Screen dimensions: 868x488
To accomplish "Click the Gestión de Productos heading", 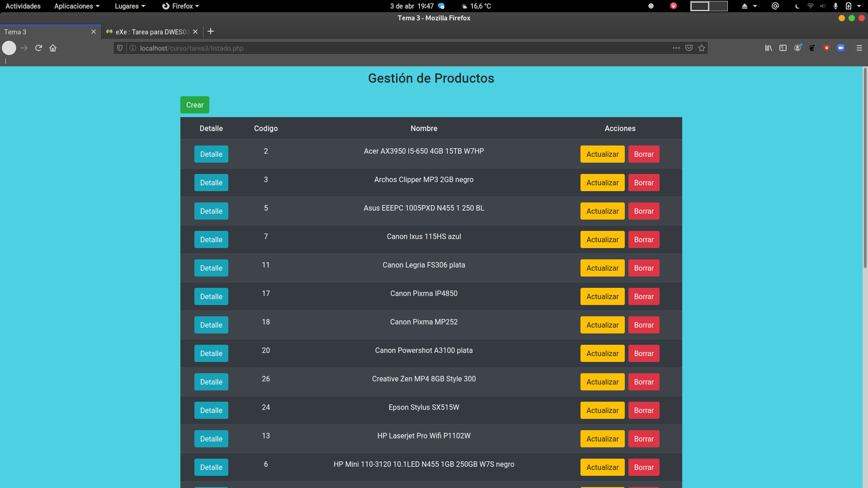I will [431, 78].
